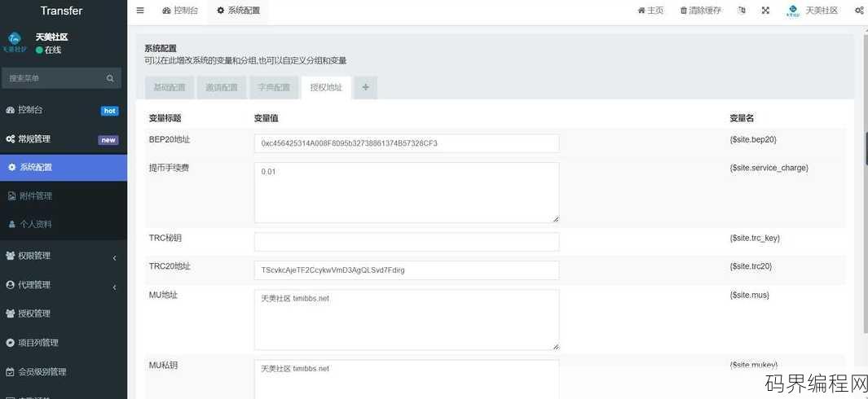
Task: Click the fullscreen arrows icon in top bar
Action: [x=765, y=11]
